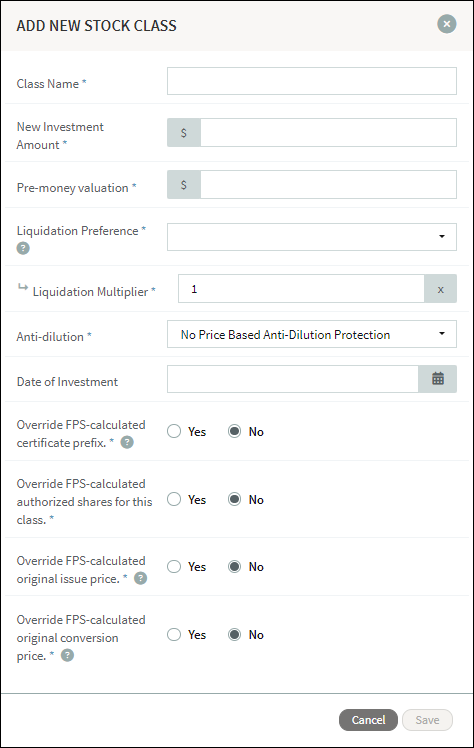The height and width of the screenshot is (748, 474).
Task: Select Yes for override certificate prefix
Action: (174, 431)
